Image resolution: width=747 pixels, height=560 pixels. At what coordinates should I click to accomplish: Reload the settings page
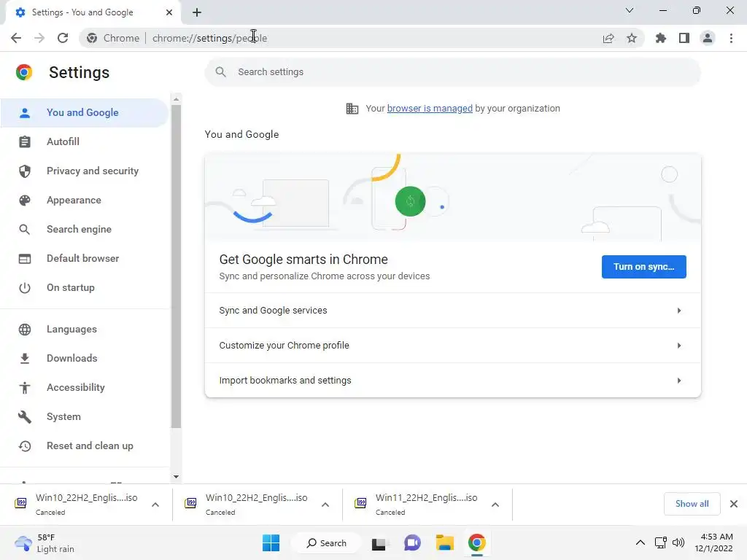pos(63,38)
